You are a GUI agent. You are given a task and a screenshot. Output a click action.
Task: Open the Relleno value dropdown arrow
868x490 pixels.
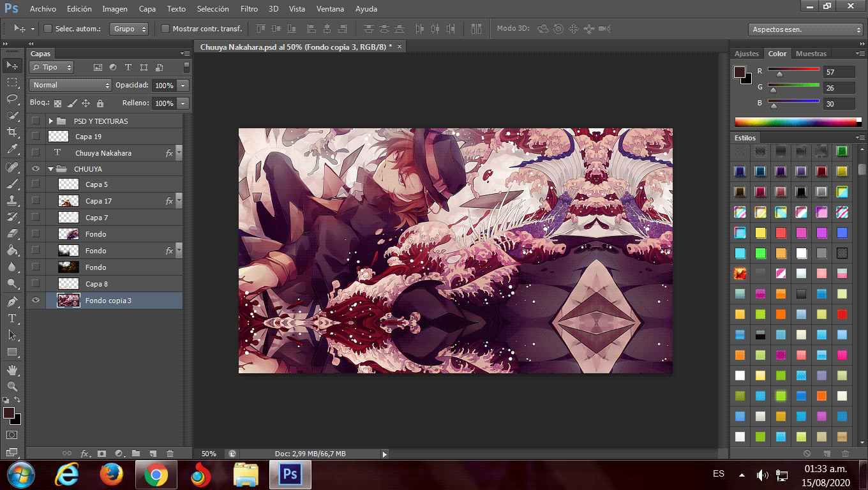tap(183, 103)
